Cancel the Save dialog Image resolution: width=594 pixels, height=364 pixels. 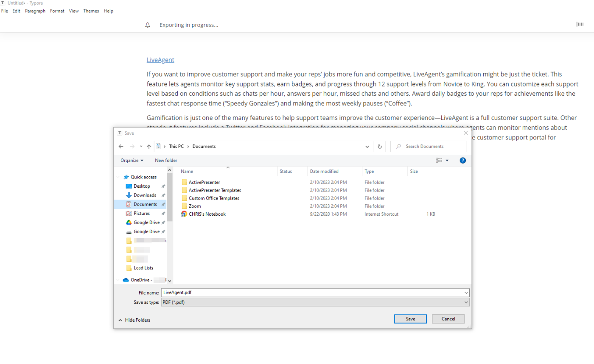(448, 319)
